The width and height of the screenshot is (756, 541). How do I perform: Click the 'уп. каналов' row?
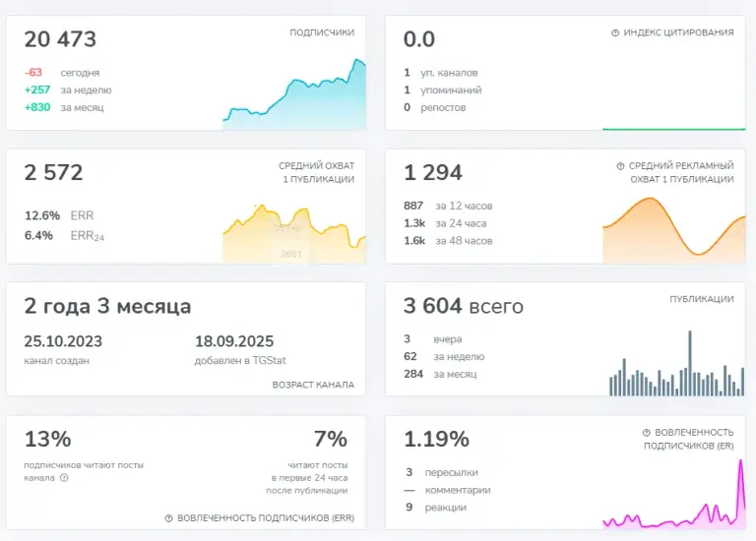441,73
